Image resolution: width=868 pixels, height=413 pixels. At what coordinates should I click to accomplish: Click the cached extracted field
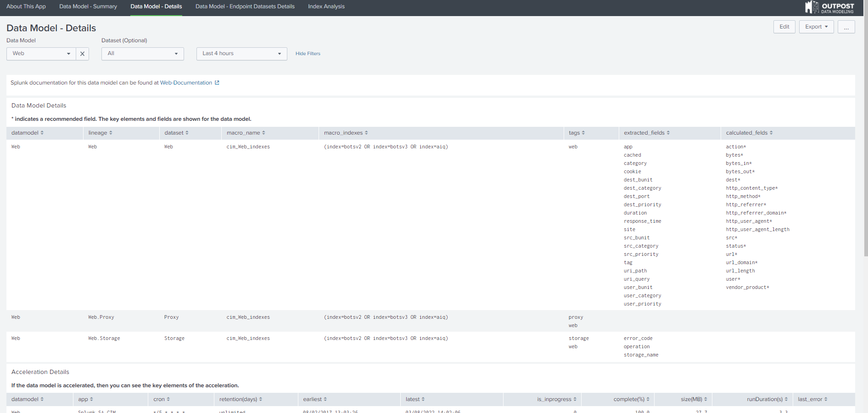click(x=633, y=155)
